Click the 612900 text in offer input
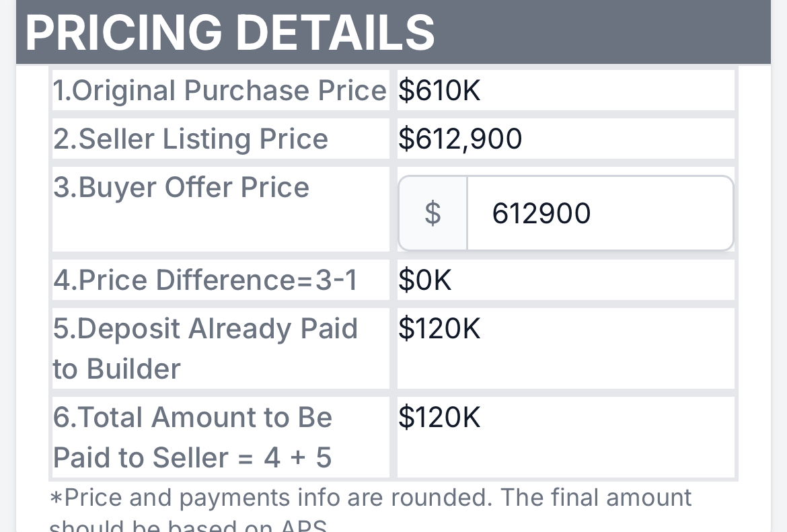The height and width of the screenshot is (532, 787). 541,213
